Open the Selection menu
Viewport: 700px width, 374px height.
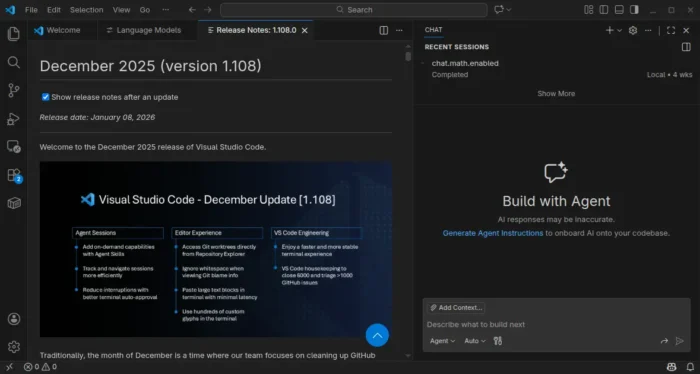point(86,9)
